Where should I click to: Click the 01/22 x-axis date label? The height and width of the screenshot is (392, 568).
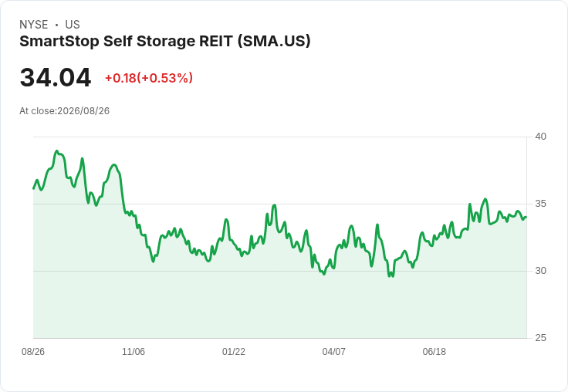tap(234, 351)
